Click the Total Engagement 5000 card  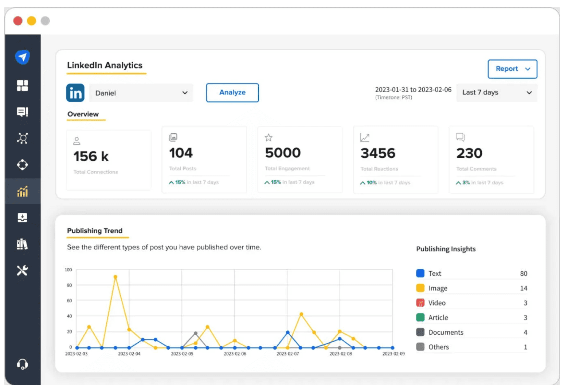299,160
